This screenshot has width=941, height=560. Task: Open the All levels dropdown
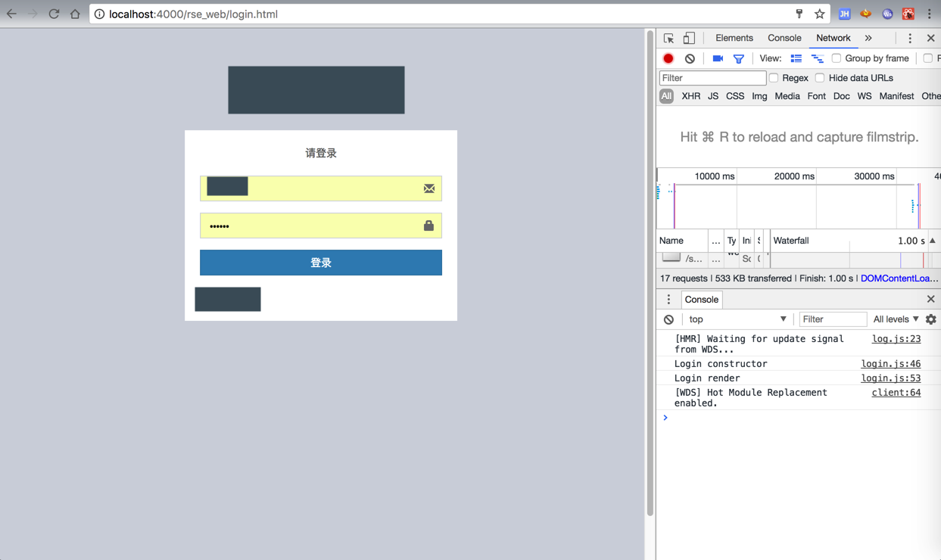[896, 319]
